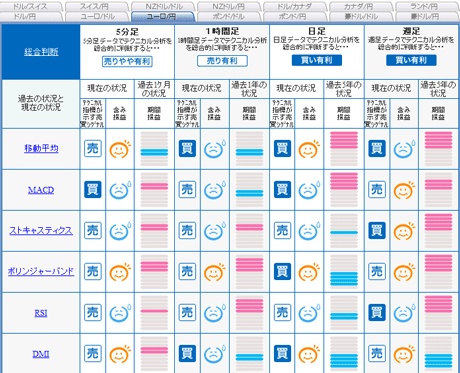Viewport: 460px width, 373px height.
Task: Switch to the NZドル/ドル tab
Action: click(163, 6)
